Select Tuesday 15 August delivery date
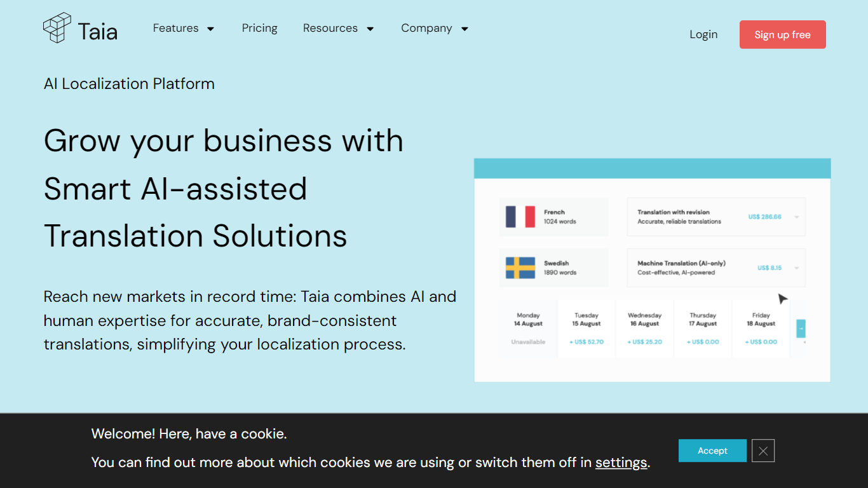 click(587, 329)
